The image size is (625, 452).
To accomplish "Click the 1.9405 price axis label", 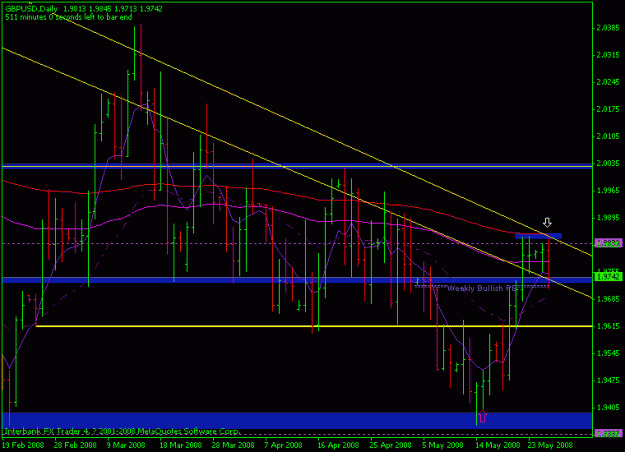I will click(608, 407).
